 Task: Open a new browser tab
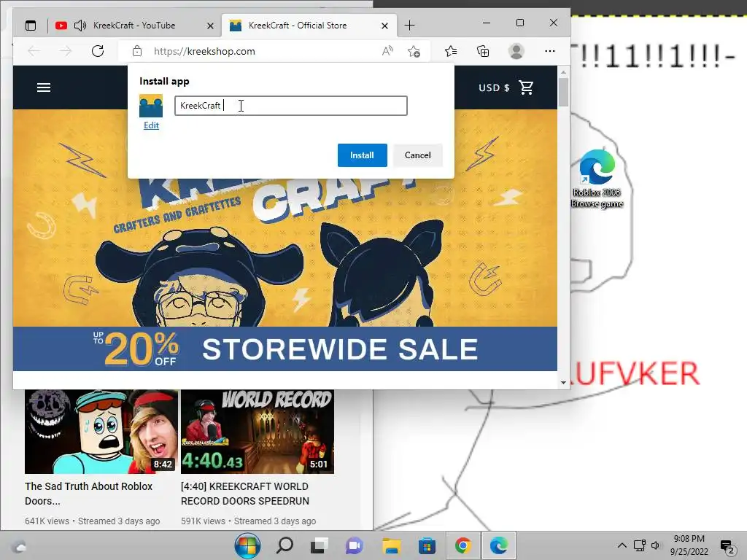[x=410, y=26]
